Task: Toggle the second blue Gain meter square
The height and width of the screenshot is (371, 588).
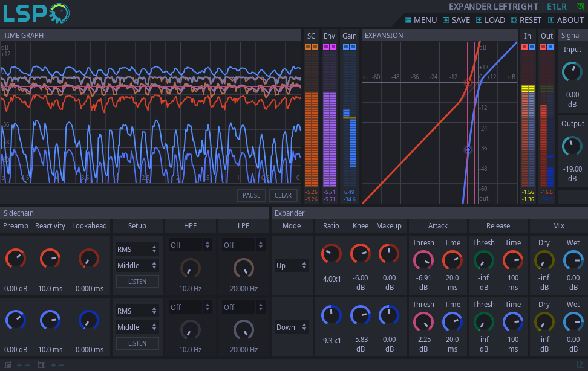Action: [353, 47]
